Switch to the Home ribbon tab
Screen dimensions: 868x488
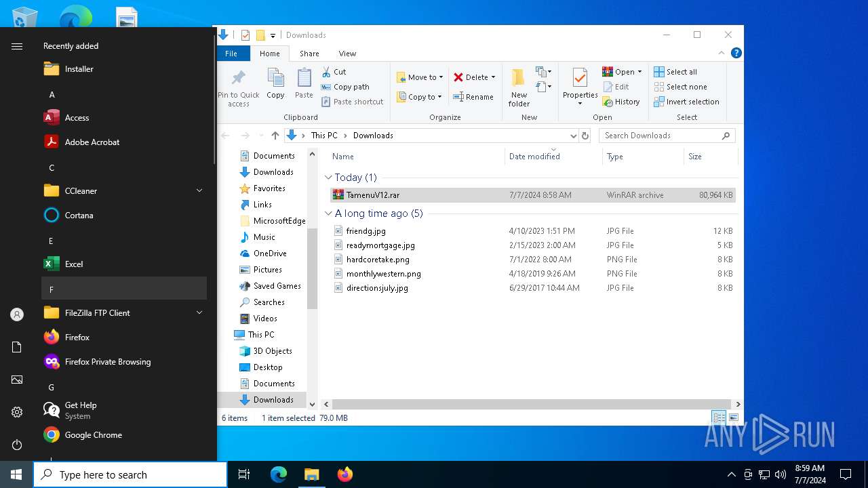(x=269, y=54)
